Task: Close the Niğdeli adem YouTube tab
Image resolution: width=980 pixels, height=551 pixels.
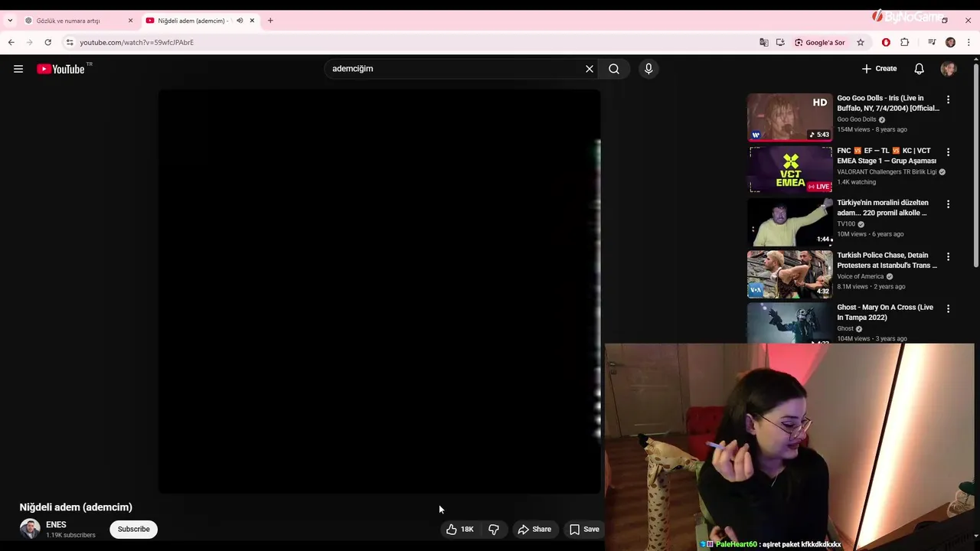Action: coord(252,21)
